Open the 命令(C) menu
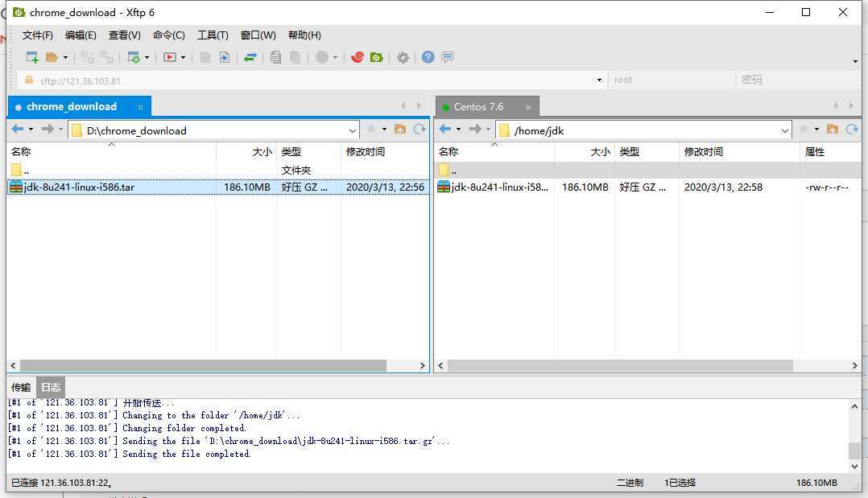 [x=169, y=35]
